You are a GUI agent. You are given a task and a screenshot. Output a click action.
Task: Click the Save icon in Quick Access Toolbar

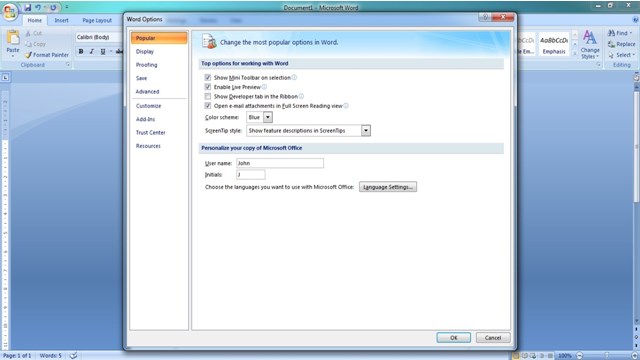[27, 7]
